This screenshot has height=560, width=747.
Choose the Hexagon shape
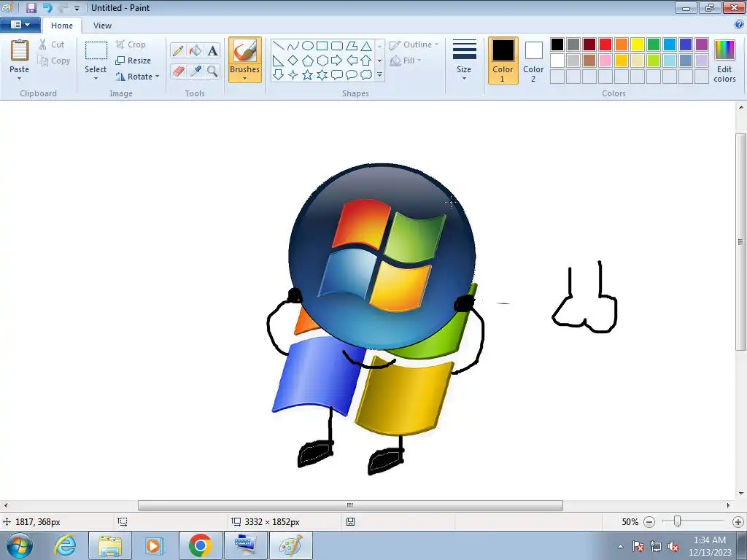point(322,61)
